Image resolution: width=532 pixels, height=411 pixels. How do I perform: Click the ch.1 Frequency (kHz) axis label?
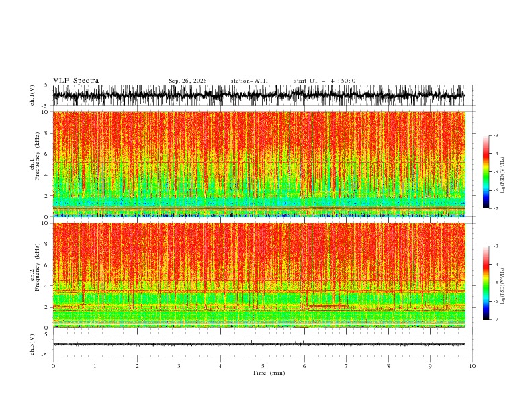(x=35, y=164)
